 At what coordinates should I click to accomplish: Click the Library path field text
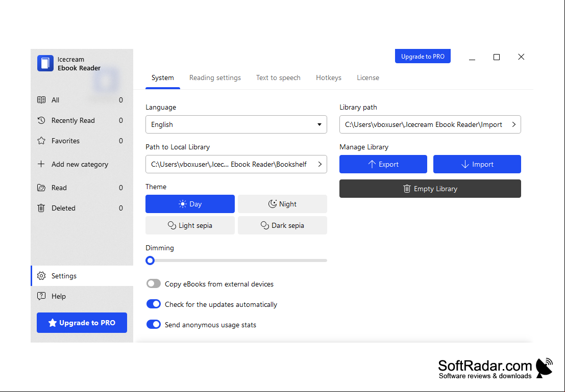[x=424, y=124]
